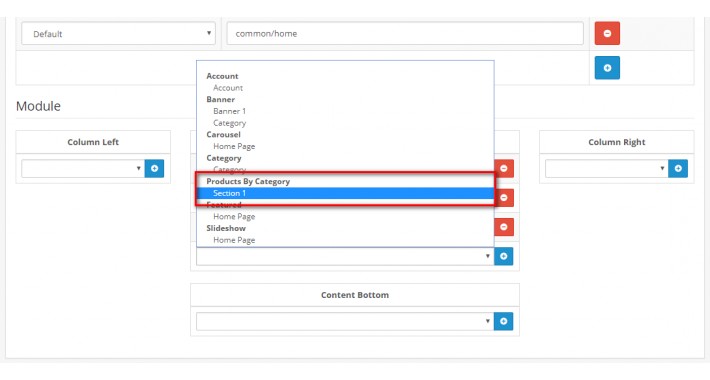Choose Account option under Account group
710x380 pixels.
(x=228, y=88)
